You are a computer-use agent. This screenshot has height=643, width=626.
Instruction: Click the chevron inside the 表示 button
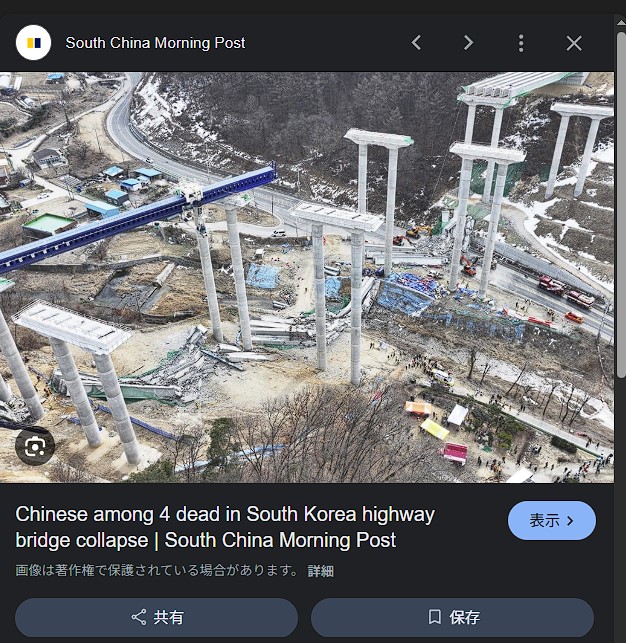pyautogui.click(x=570, y=521)
